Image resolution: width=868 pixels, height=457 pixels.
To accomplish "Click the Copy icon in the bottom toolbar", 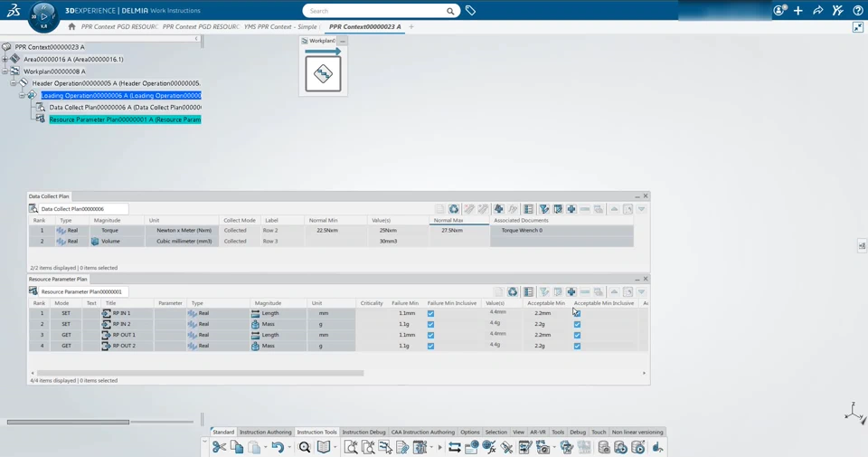I will [x=237, y=447].
